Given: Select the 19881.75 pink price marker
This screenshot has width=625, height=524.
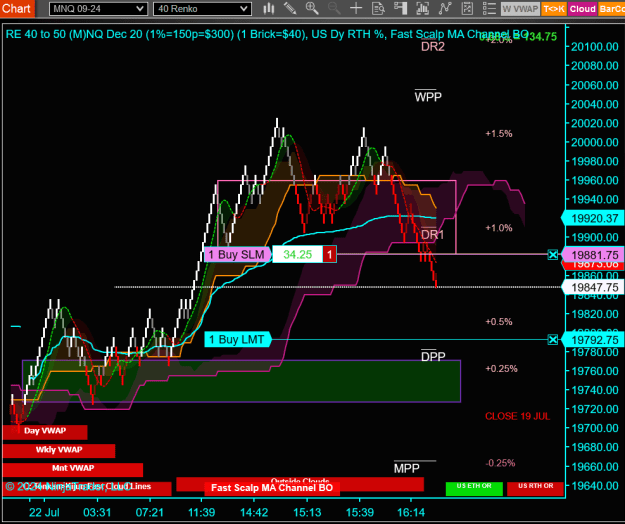Looking at the screenshot, I should tap(593, 255).
